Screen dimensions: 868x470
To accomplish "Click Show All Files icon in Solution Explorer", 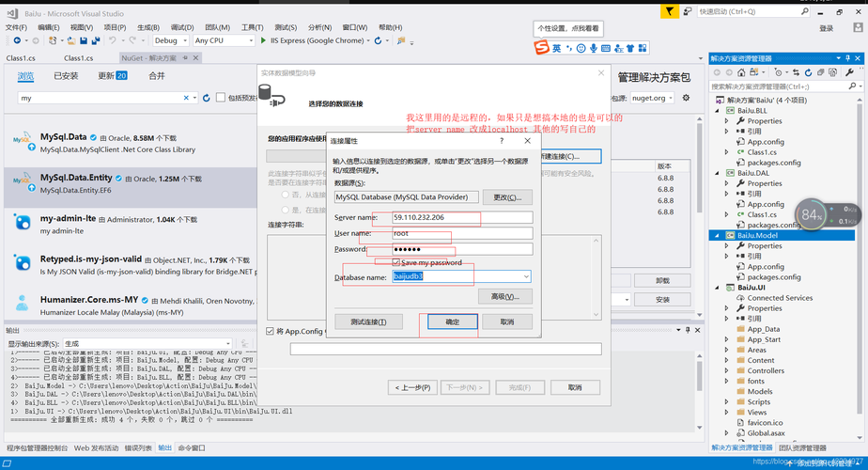I will (x=832, y=72).
